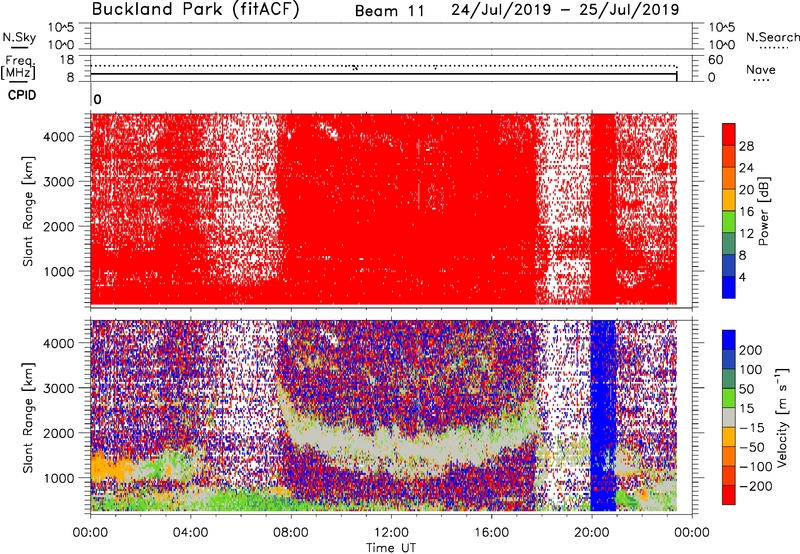
Task: Pick the teal 50-100 Velocity swatch
Action: tap(729, 379)
